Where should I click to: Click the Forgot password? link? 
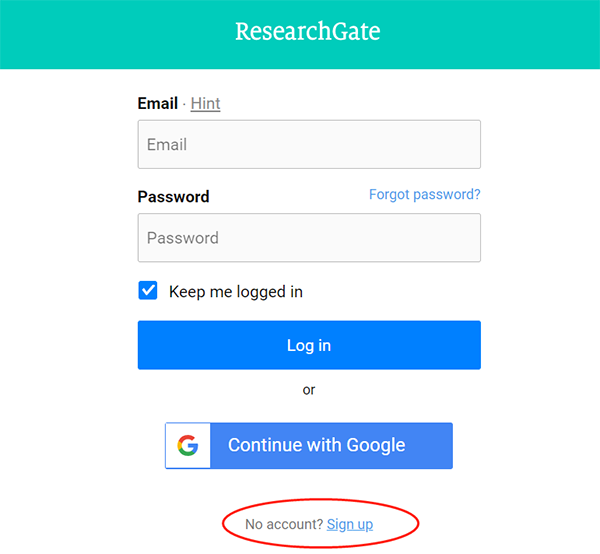(x=424, y=194)
